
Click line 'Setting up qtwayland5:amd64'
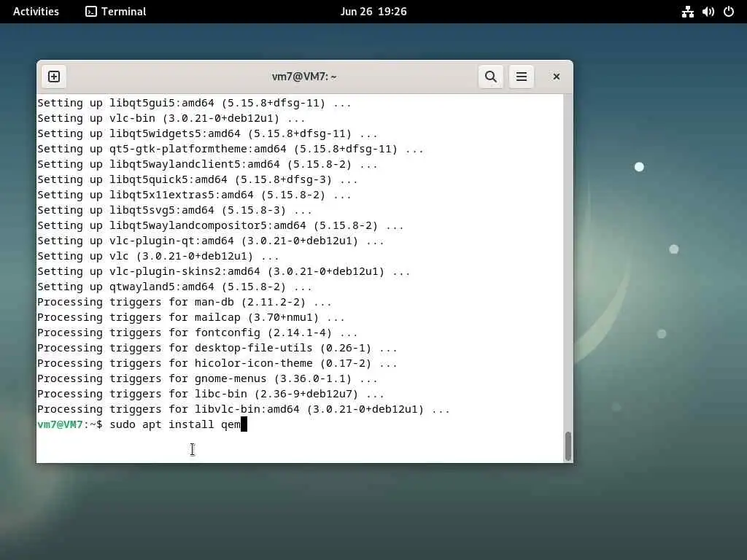tap(174, 287)
